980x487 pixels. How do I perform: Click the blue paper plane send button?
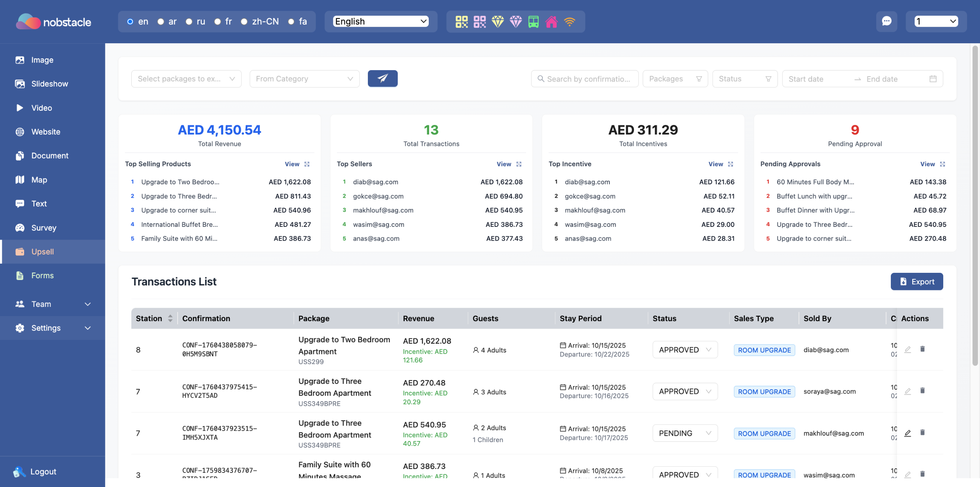coord(382,79)
